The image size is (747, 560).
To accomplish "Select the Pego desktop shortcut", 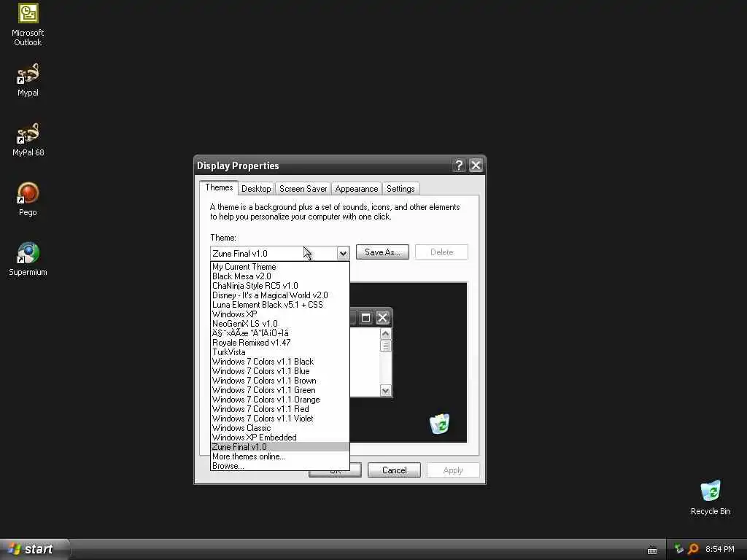I will [28, 199].
